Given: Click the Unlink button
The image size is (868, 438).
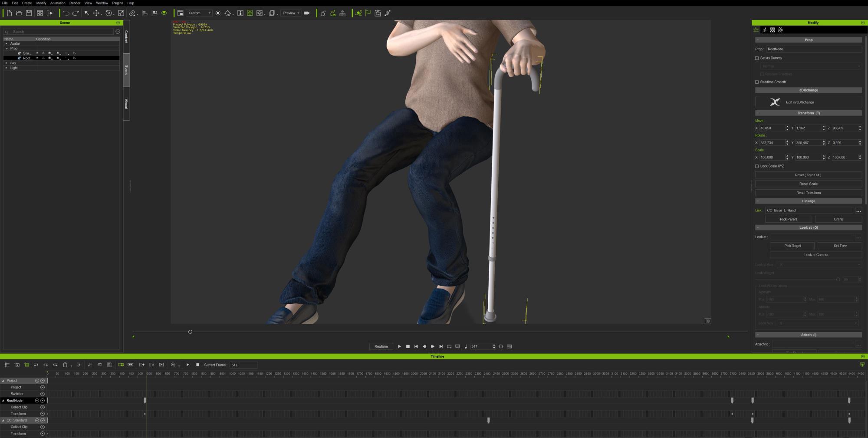Looking at the screenshot, I should [x=838, y=219].
